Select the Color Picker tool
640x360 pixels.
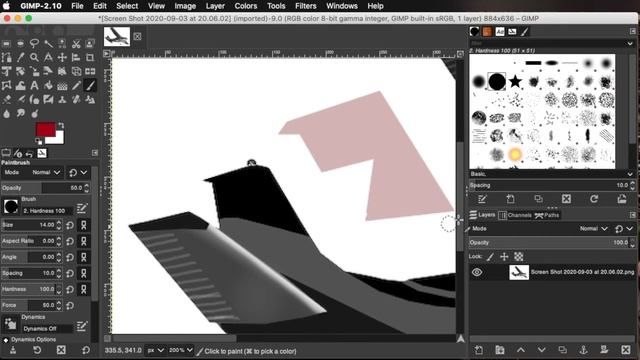(x=20, y=58)
